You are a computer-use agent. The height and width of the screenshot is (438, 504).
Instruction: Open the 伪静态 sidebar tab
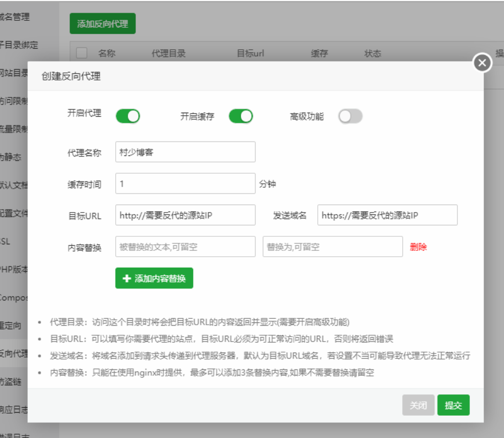point(12,157)
